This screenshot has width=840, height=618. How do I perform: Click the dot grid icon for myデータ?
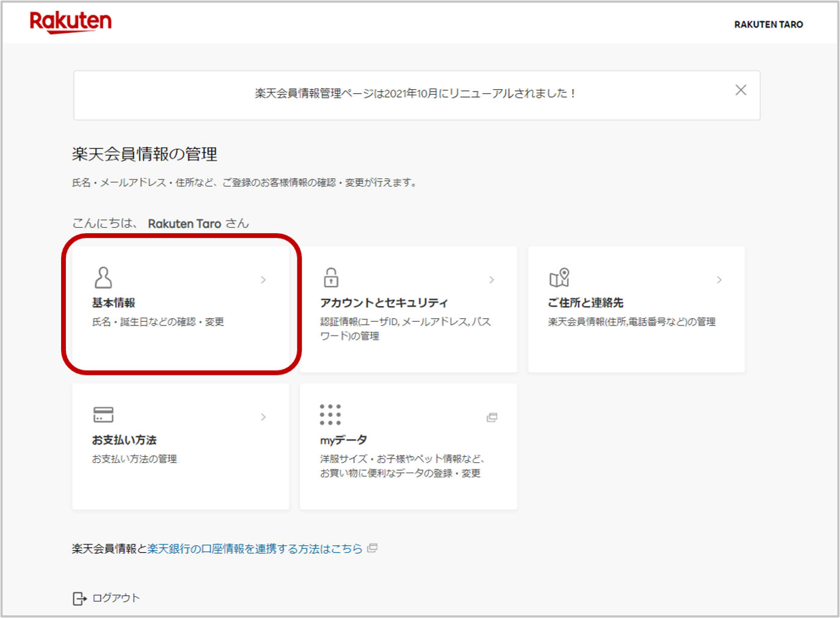pos(331,415)
